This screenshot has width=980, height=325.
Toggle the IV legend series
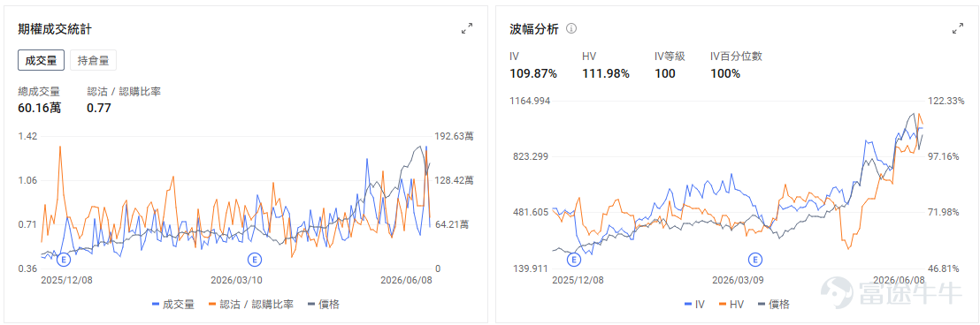click(x=695, y=305)
